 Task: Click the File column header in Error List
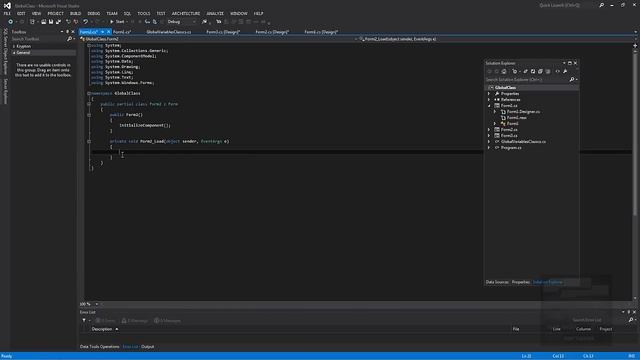516,329
